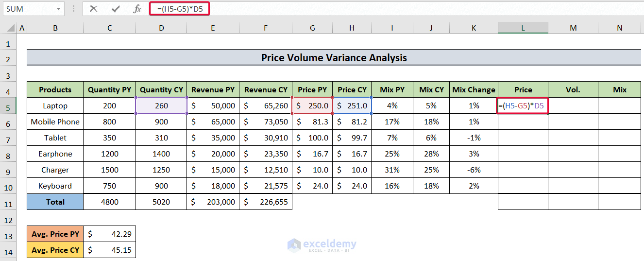Click the Revenue CY total $226,655 cell
Screen dimensions: 644x261
(266, 202)
